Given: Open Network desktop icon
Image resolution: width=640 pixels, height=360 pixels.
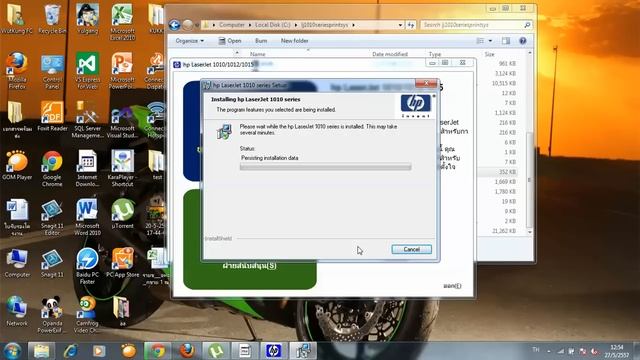Looking at the screenshot, I should point(17,311).
